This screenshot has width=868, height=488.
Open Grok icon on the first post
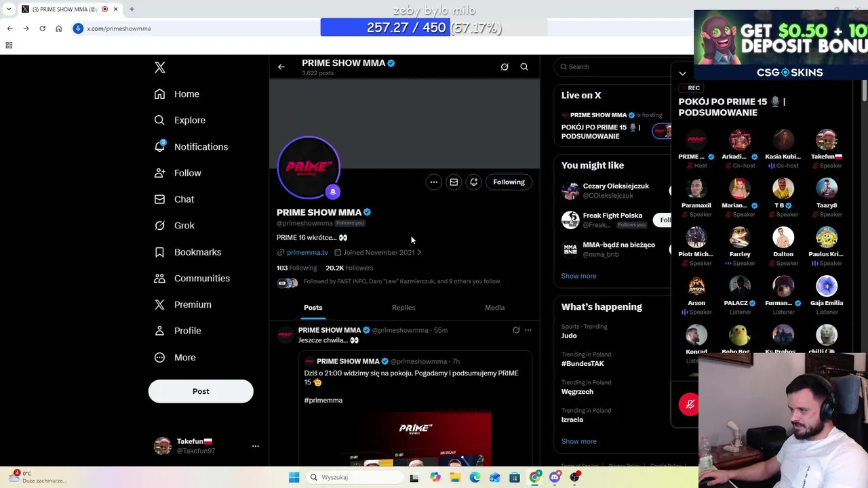pos(516,330)
